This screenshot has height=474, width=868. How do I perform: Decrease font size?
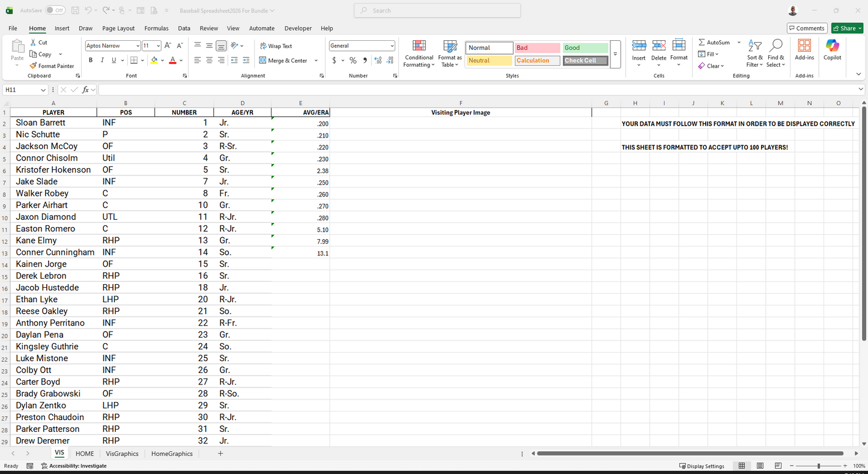click(x=180, y=46)
